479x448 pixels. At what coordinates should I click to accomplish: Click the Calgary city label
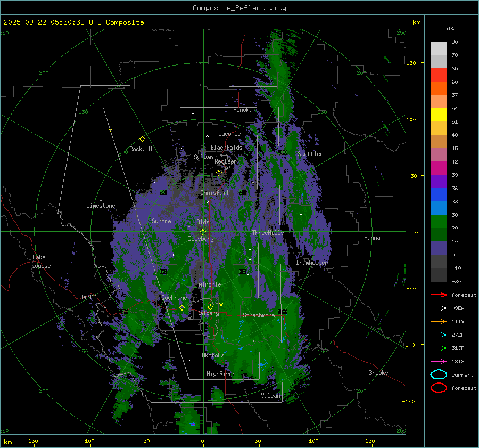[208, 314]
